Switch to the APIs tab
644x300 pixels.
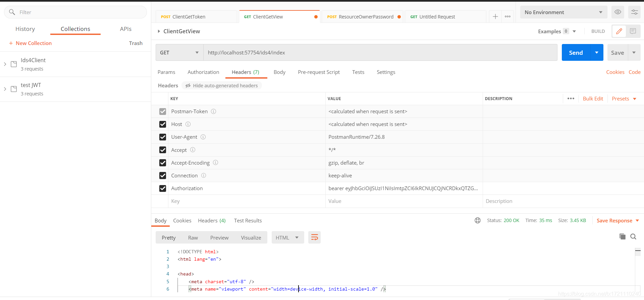pos(126,29)
